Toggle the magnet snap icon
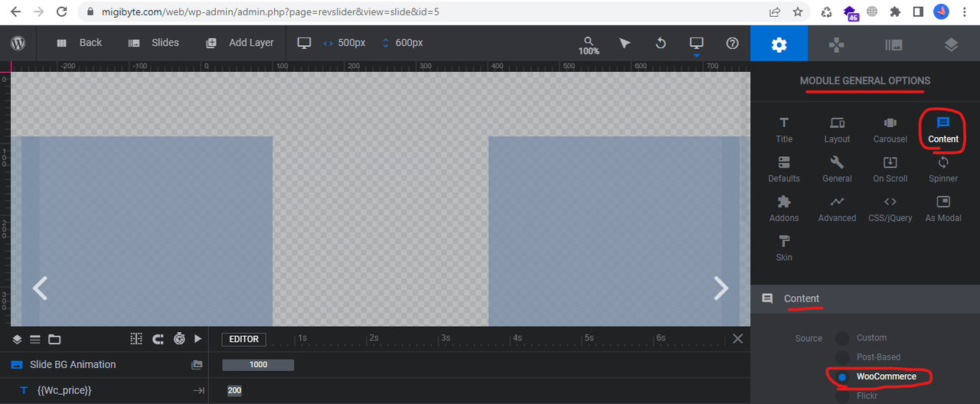The width and height of the screenshot is (980, 404). [158, 339]
